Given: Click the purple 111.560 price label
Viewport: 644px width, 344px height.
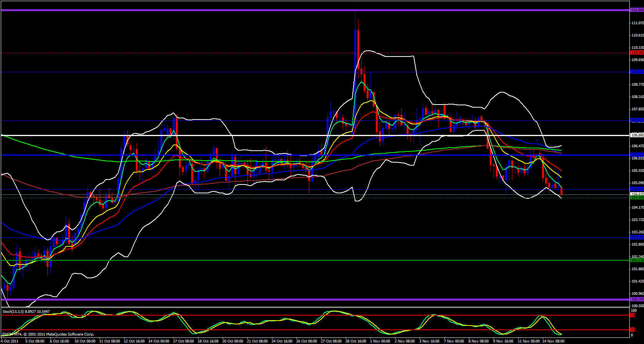Looking at the screenshot, I should [637, 10].
